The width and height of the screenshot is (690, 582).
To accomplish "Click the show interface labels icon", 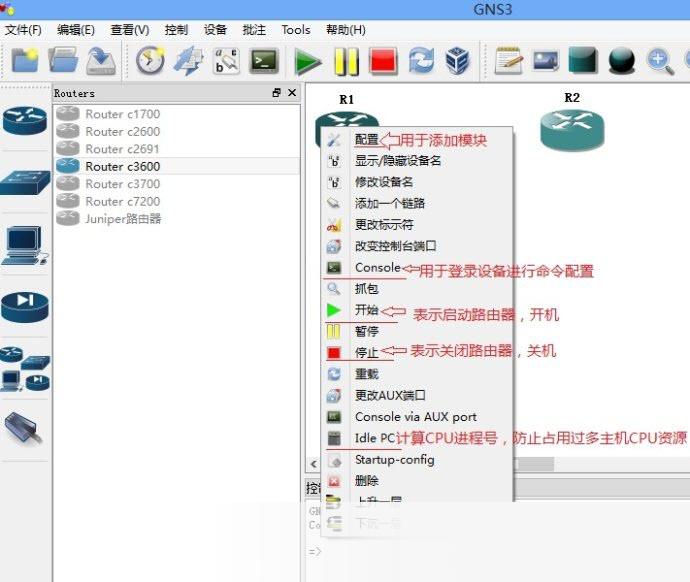I will point(188,61).
